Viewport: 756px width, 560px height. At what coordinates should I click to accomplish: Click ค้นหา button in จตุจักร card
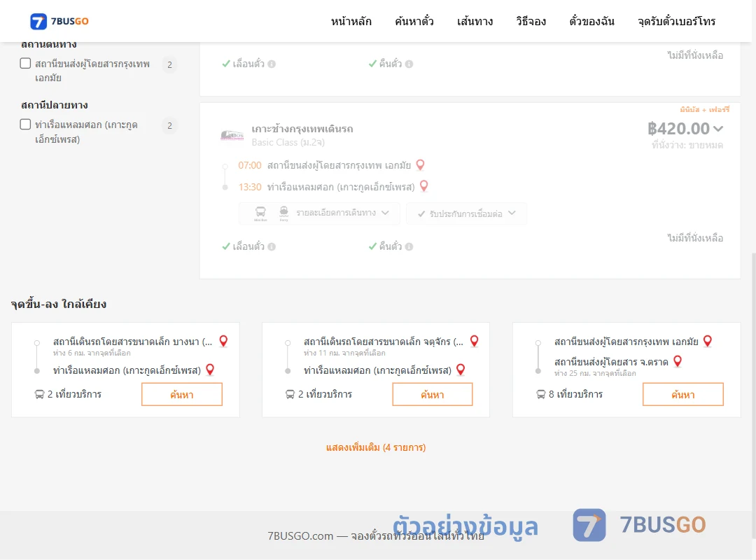433,395
